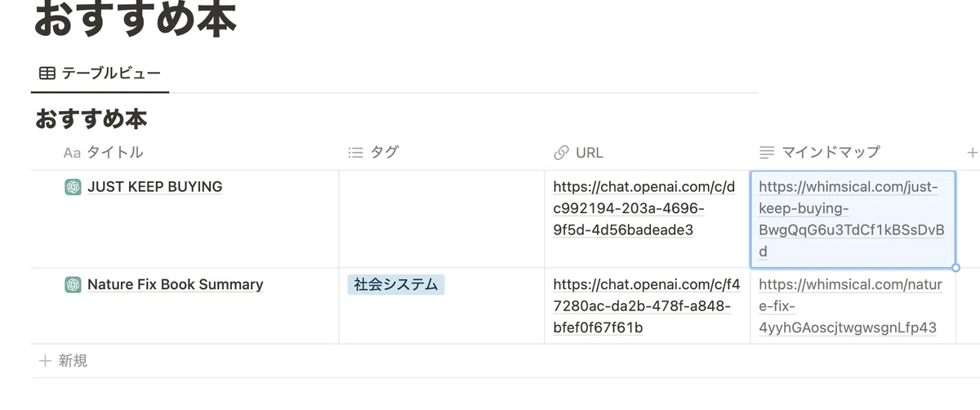
Task: Click the link icon in URL column header
Action: [561, 153]
